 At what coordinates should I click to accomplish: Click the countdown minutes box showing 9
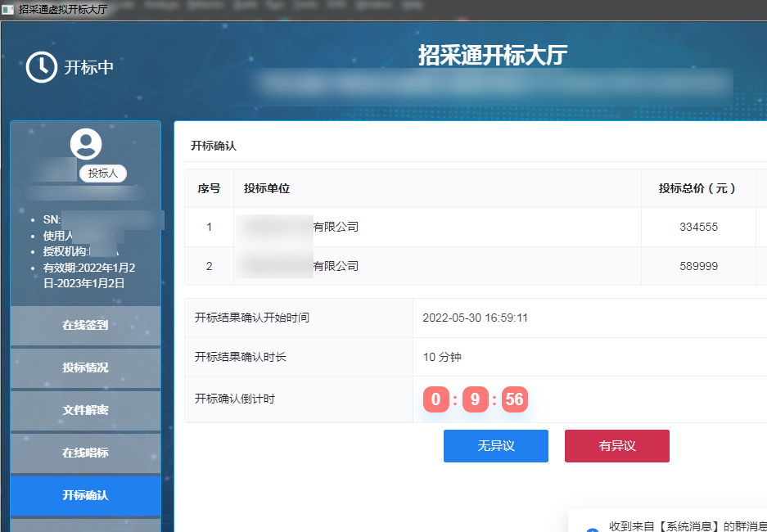pyautogui.click(x=475, y=399)
